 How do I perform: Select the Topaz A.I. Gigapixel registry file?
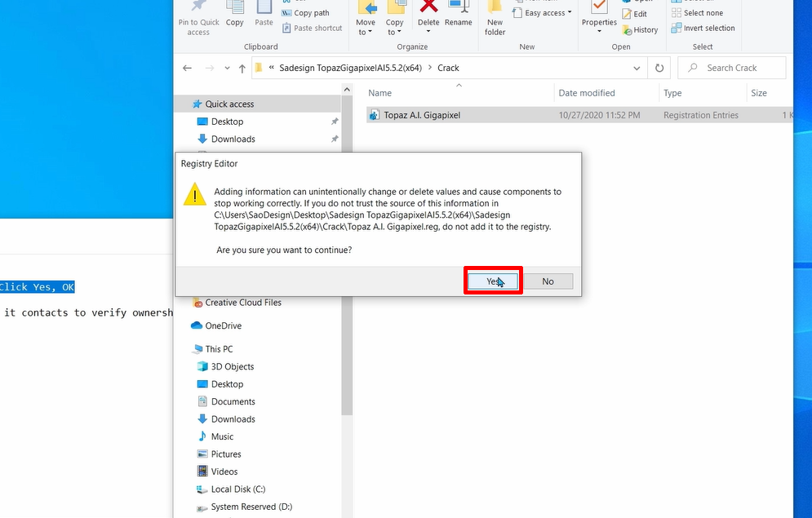pos(579,115)
